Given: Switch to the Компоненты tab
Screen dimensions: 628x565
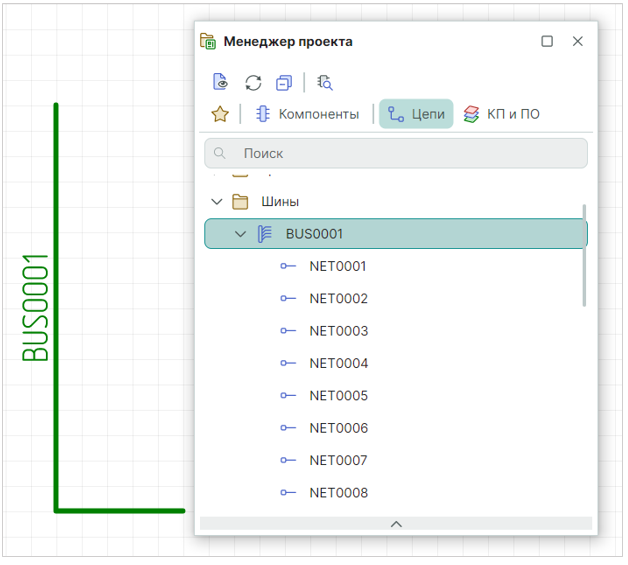Looking at the screenshot, I should pos(308,114).
